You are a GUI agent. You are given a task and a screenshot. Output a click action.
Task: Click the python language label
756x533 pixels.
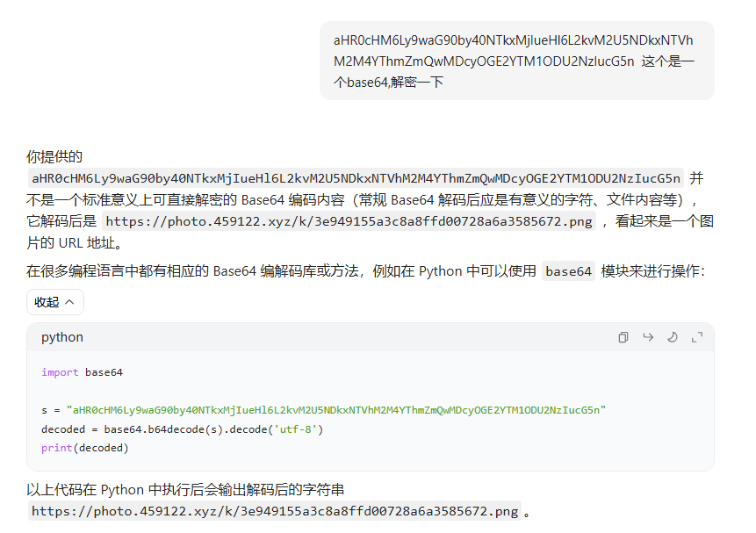(x=62, y=337)
